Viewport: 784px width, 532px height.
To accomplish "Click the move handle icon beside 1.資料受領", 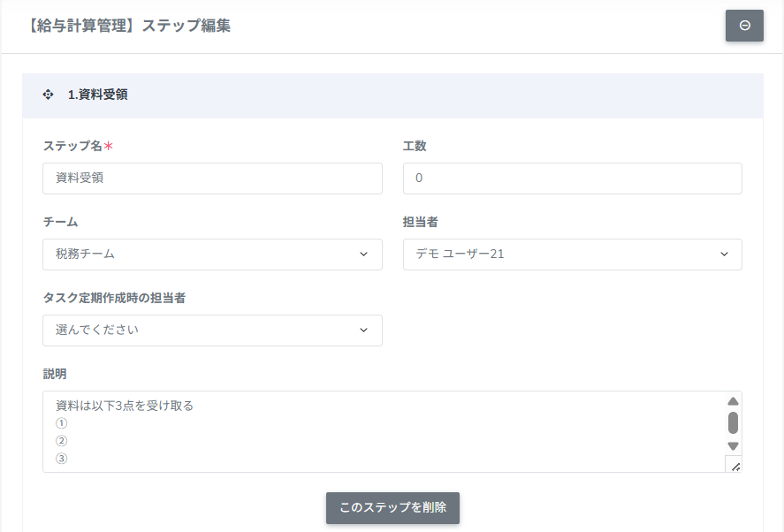I will tap(48, 95).
